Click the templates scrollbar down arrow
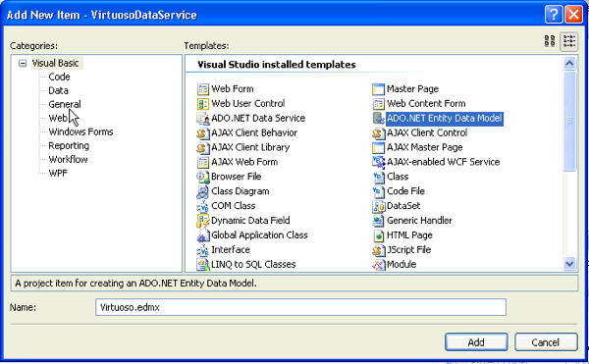Viewport: 589px width, 364px height. [x=569, y=264]
